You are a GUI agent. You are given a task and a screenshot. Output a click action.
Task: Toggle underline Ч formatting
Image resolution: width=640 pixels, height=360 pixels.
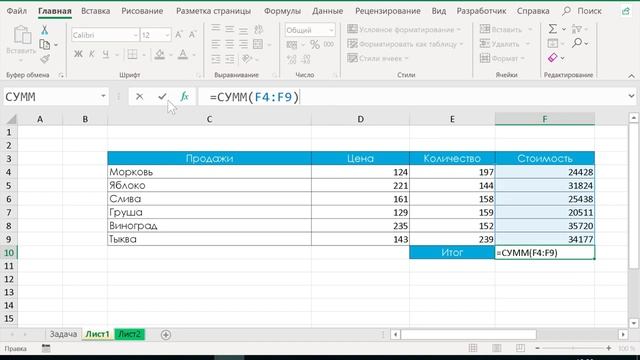tap(106, 54)
